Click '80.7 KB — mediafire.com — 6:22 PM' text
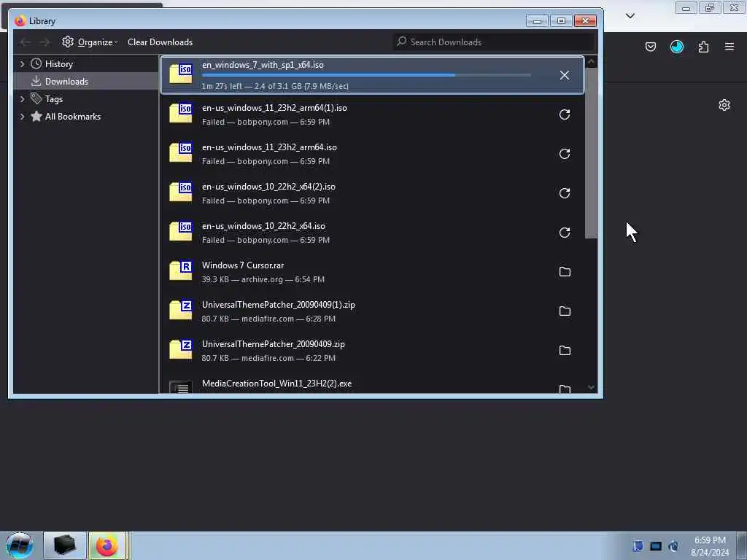747x560 pixels. (x=268, y=358)
